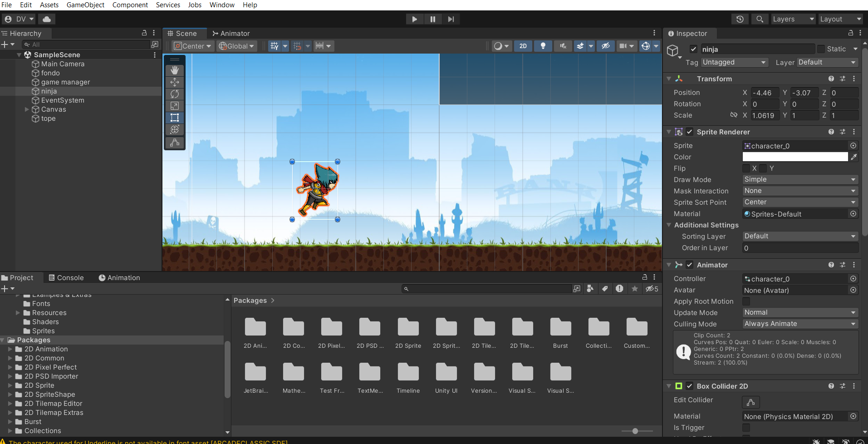The height and width of the screenshot is (444, 868).
Task: Open Animator component more options menu
Action: [854, 265]
